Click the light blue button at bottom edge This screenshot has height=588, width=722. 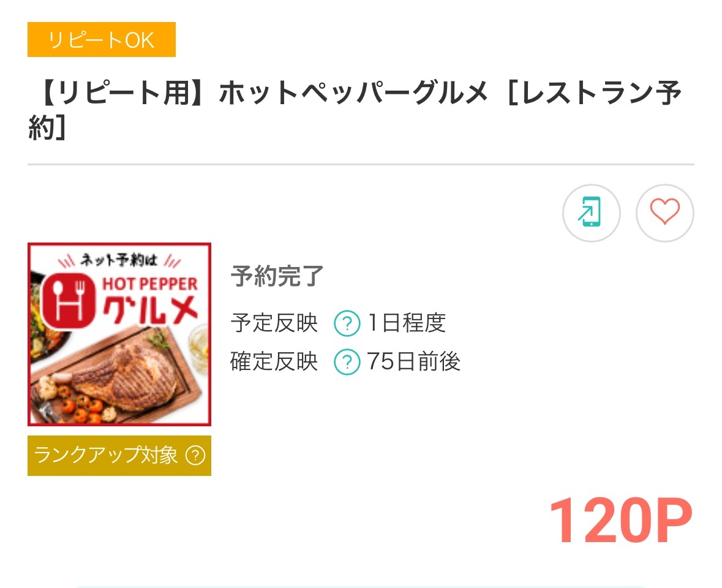tap(360, 585)
